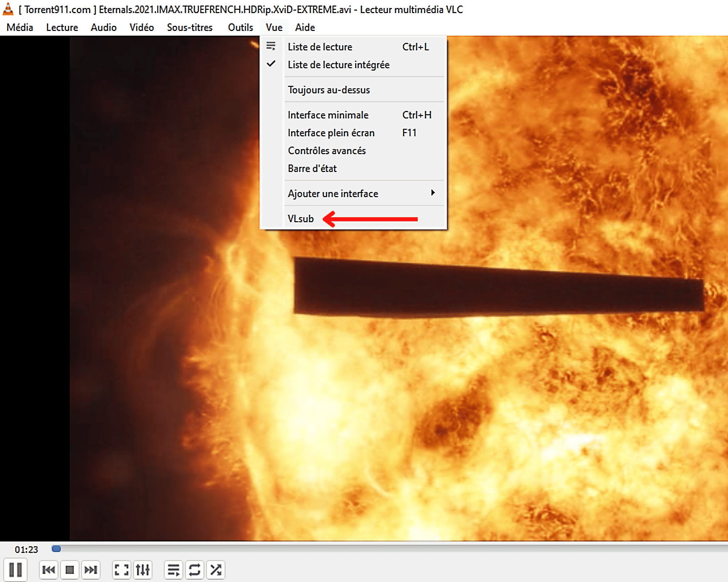728x582 pixels.
Task: Select Interface plein écran
Action: pyautogui.click(x=353, y=133)
